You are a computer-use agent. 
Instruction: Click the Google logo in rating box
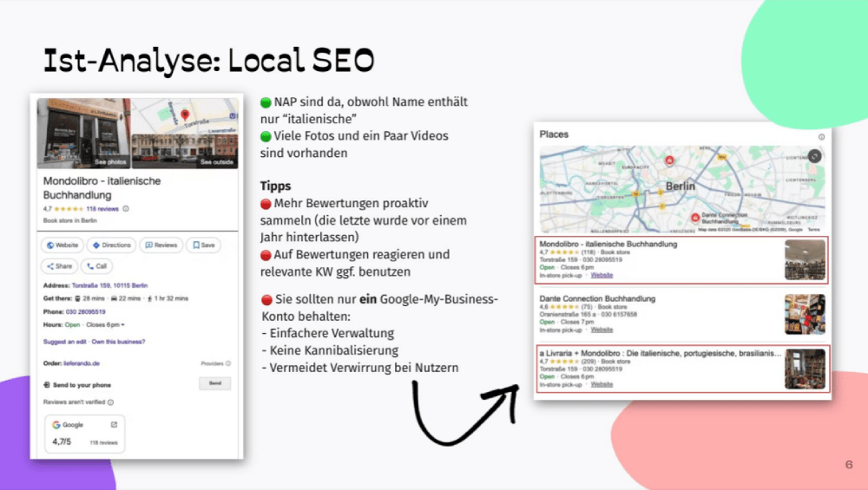56,425
